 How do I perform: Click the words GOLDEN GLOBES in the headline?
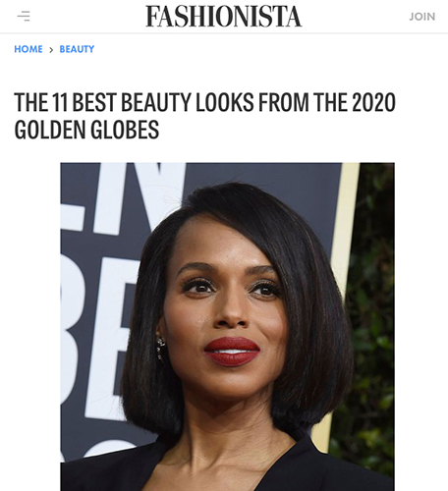[x=86, y=130]
